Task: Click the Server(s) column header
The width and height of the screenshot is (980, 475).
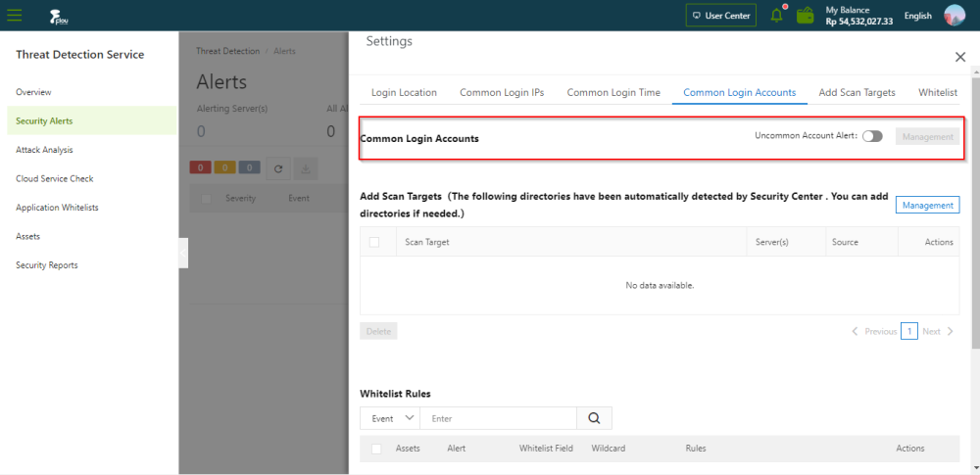Action: (x=772, y=242)
